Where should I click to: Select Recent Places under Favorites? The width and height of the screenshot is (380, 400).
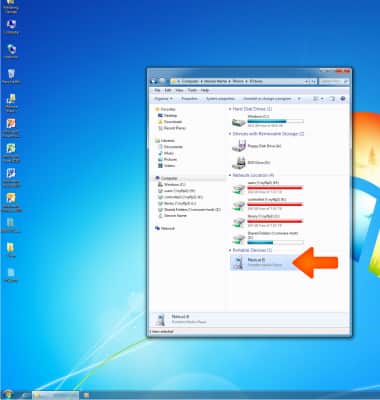click(x=172, y=128)
